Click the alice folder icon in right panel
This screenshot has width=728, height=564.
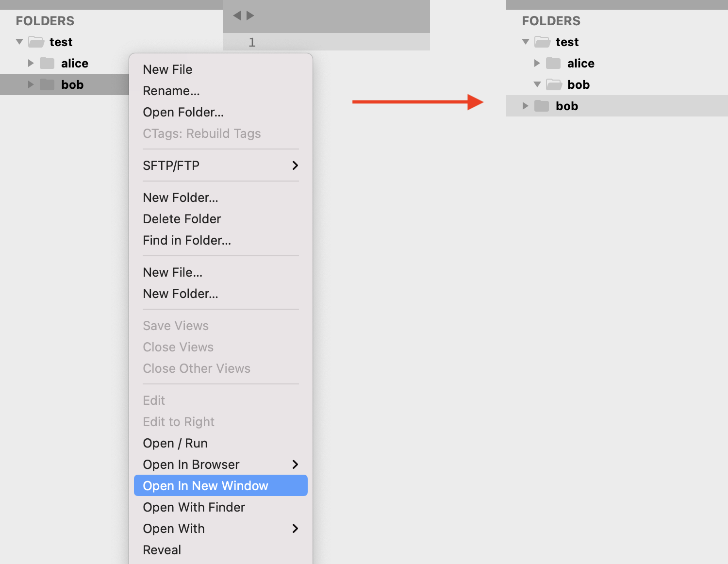[x=553, y=63]
